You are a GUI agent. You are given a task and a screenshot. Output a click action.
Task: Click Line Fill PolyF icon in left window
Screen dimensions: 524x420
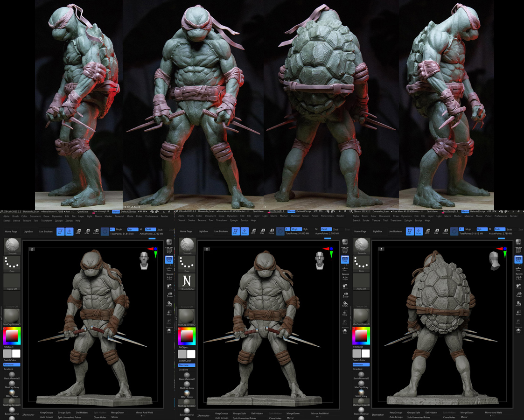pyautogui.click(x=169, y=250)
